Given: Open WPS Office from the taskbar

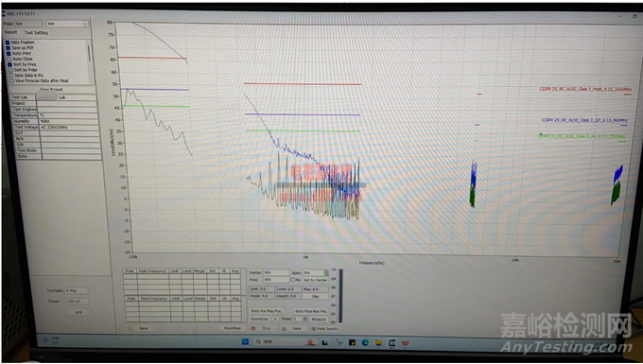Looking at the screenshot, I should tap(405, 342).
